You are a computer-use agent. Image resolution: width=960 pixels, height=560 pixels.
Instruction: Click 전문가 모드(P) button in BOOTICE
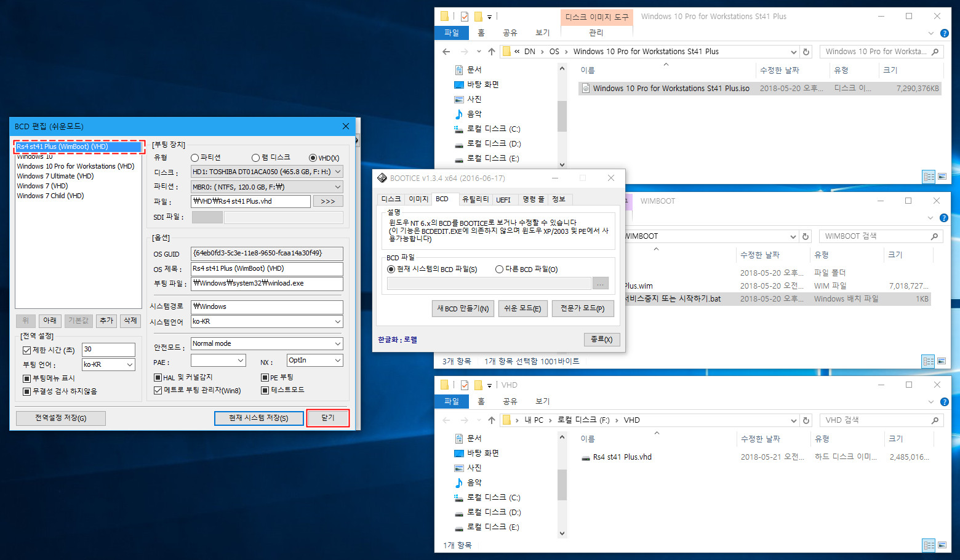tap(583, 308)
